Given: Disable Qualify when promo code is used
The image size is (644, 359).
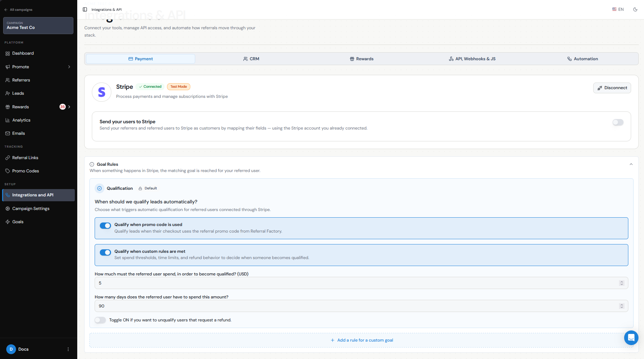Looking at the screenshot, I should click(105, 226).
